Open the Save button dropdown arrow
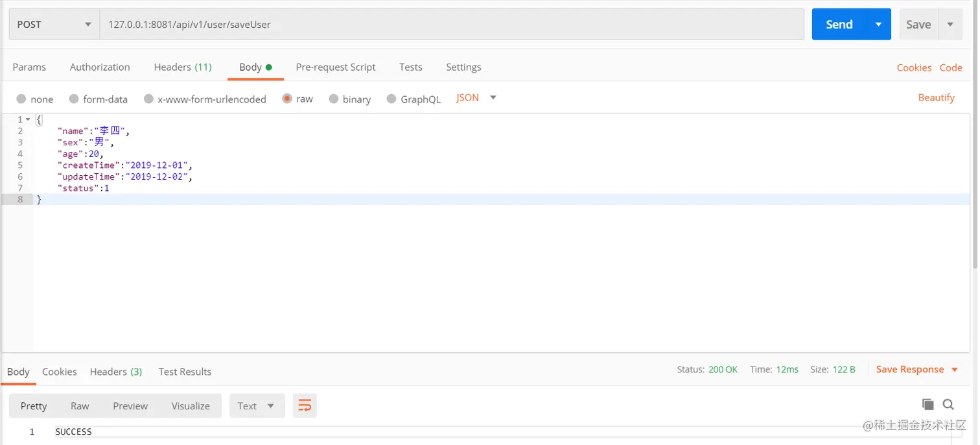 [x=950, y=24]
